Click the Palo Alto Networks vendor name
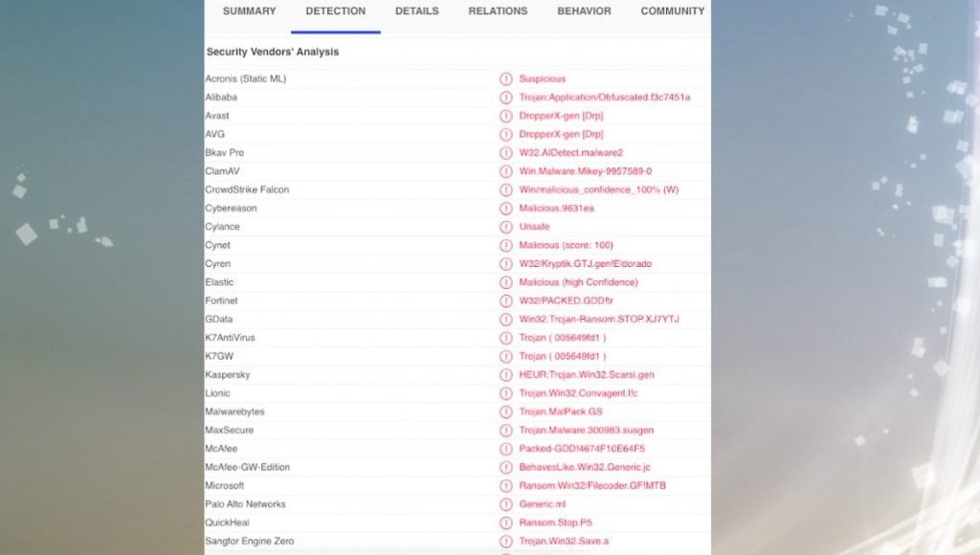 pyautogui.click(x=245, y=504)
